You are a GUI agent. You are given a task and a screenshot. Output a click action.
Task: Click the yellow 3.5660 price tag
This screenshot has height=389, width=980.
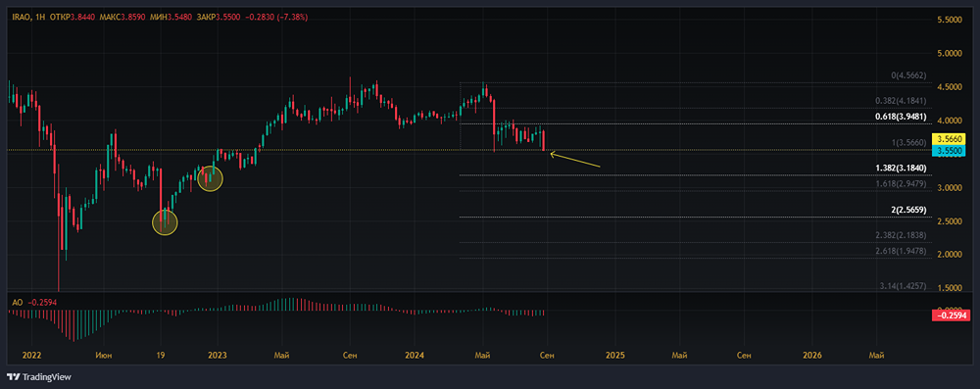coord(950,139)
